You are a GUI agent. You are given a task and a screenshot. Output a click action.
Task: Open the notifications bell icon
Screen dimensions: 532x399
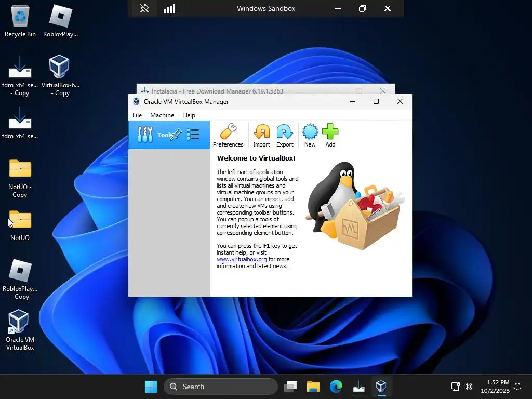point(517,387)
